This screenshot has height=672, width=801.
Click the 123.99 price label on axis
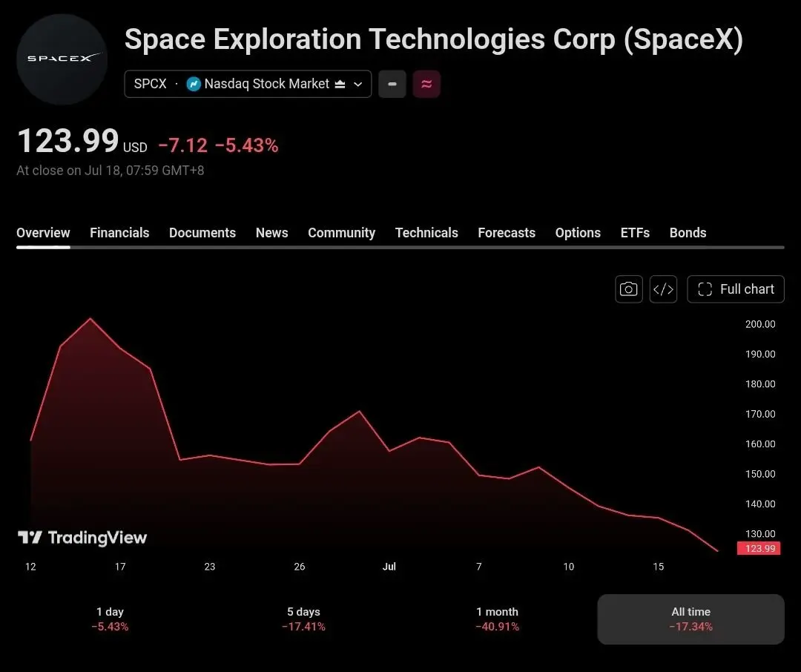[x=759, y=548]
